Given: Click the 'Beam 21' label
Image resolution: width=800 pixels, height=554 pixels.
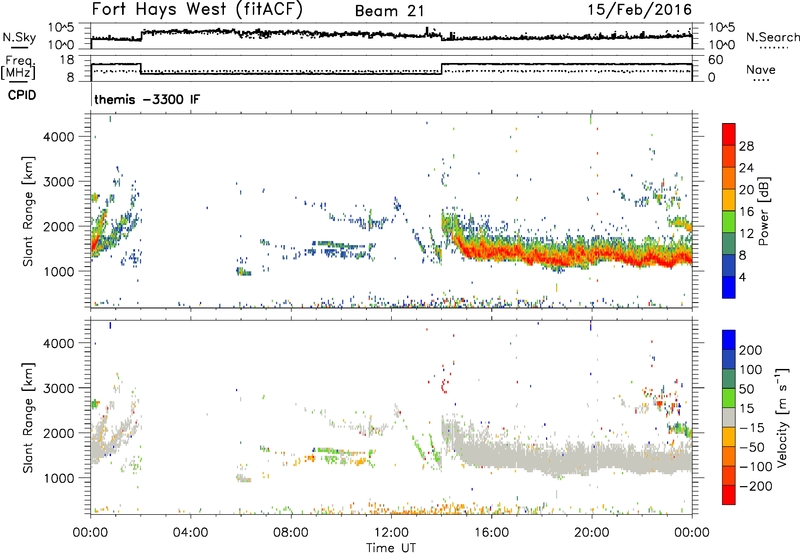Looking at the screenshot, I should point(389,11).
